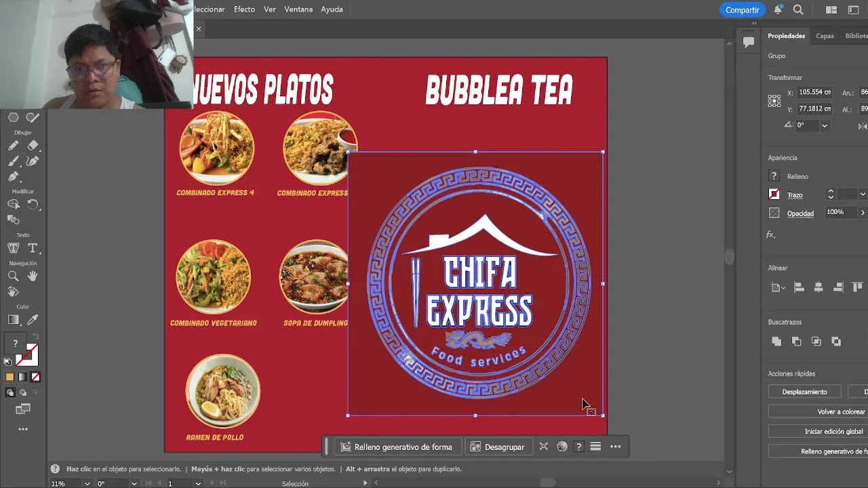Open the Ayuda menu
This screenshot has width=868, height=488.
(x=332, y=9)
